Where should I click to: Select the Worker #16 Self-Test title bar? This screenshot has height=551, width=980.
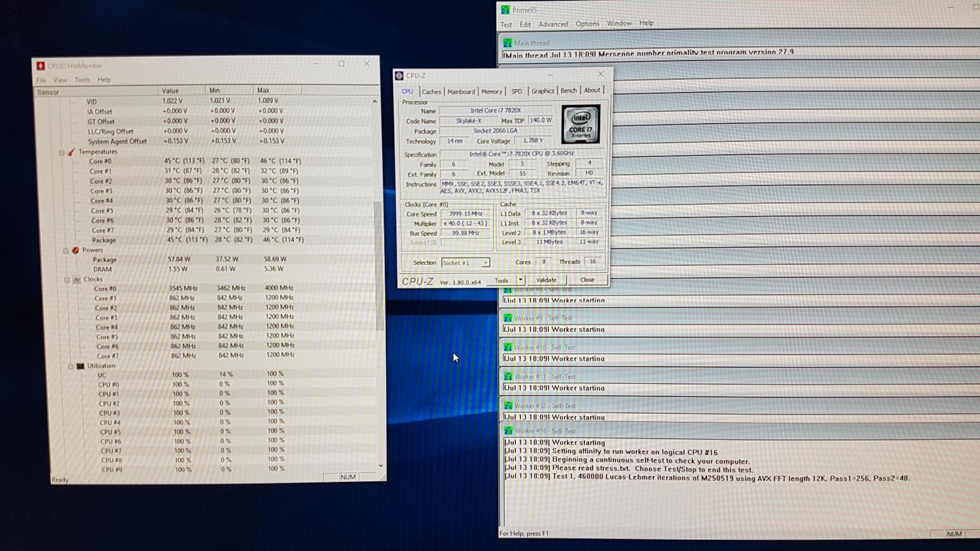(x=740, y=432)
